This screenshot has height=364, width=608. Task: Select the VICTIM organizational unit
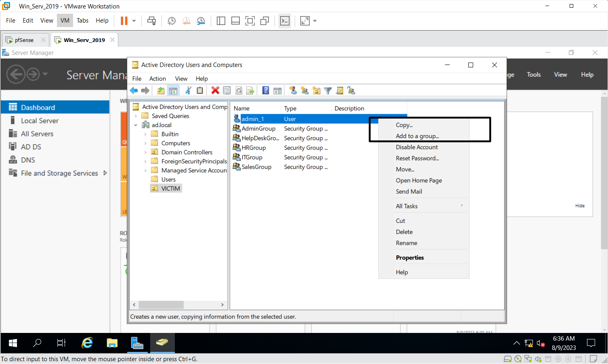pos(166,188)
